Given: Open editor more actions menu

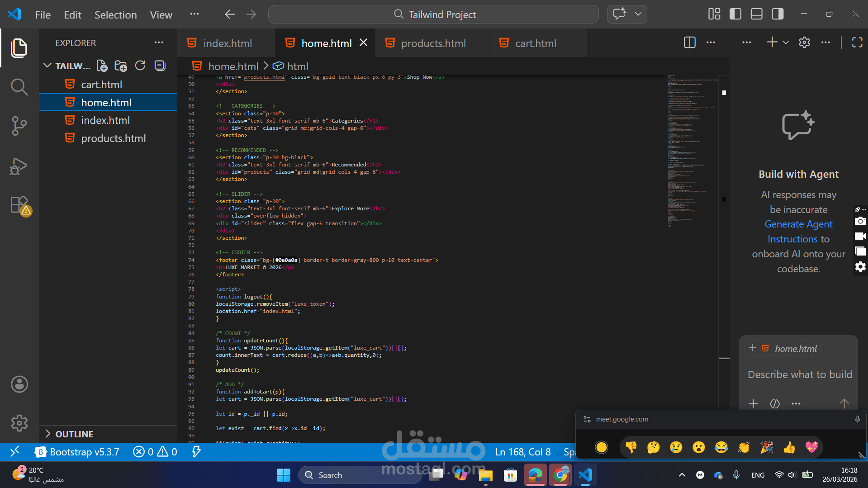Looking at the screenshot, I should tap(711, 43).
